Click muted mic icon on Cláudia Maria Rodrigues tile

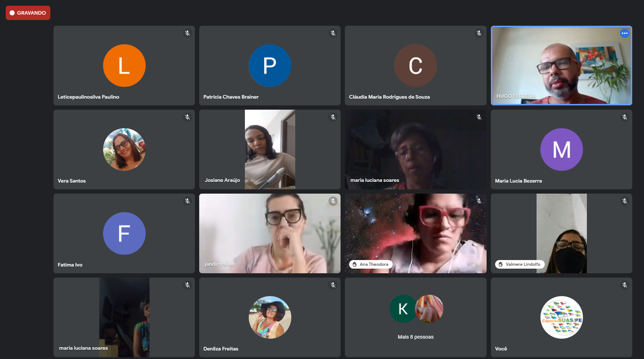(x=479, y=33)
